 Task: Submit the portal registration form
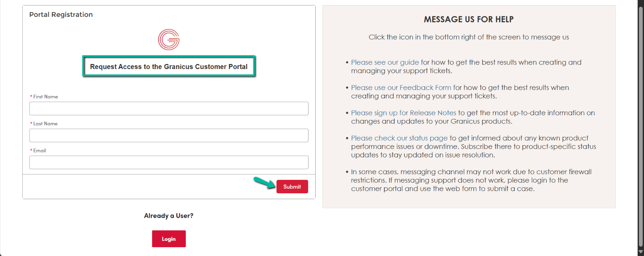[x=292, y=187]
